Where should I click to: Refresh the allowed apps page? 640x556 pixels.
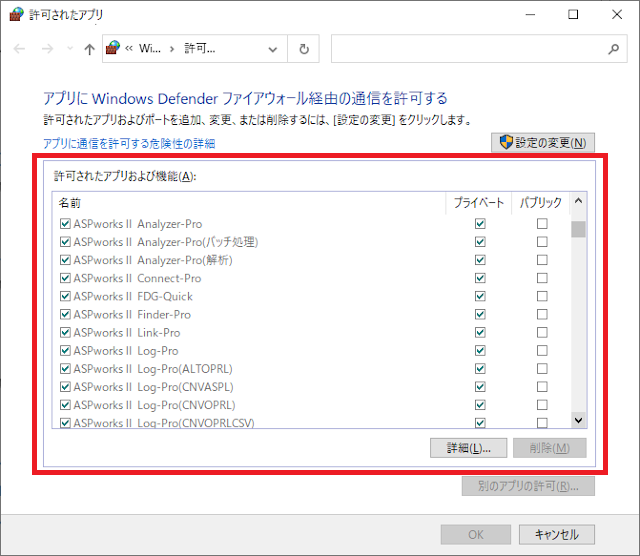pos(304,49)
